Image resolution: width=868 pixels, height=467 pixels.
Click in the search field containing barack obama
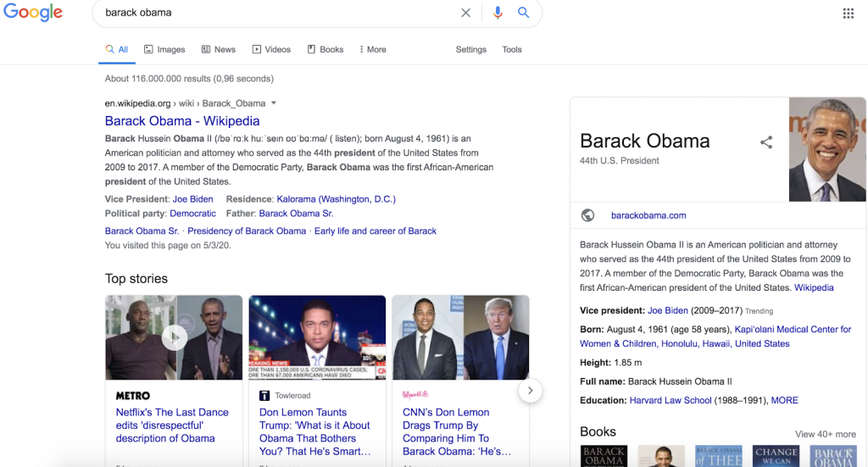coord(277,13)
